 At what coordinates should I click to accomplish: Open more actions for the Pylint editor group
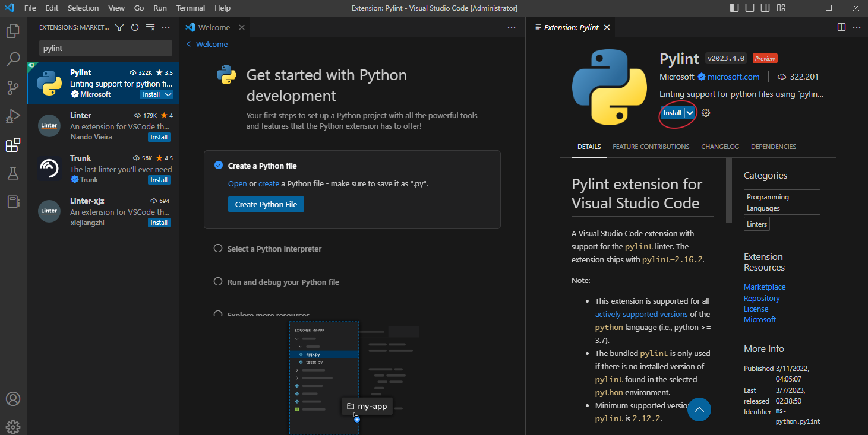click(857, 27)
